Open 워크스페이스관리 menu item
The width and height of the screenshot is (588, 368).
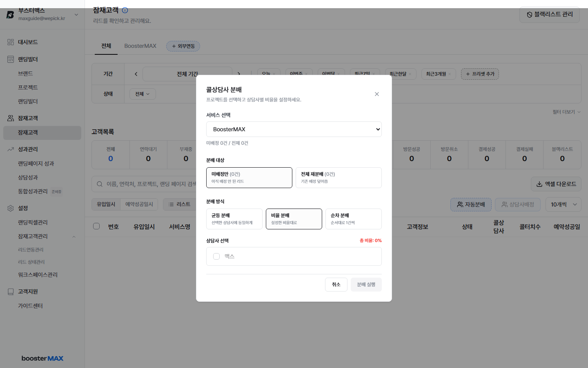(x=38, y=275)
